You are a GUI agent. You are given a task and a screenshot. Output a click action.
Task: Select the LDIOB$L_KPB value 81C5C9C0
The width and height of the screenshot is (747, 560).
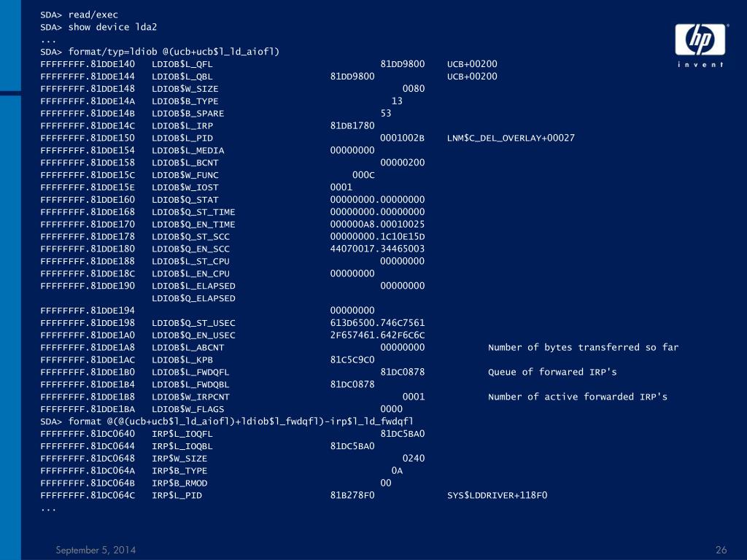[352, 360]
